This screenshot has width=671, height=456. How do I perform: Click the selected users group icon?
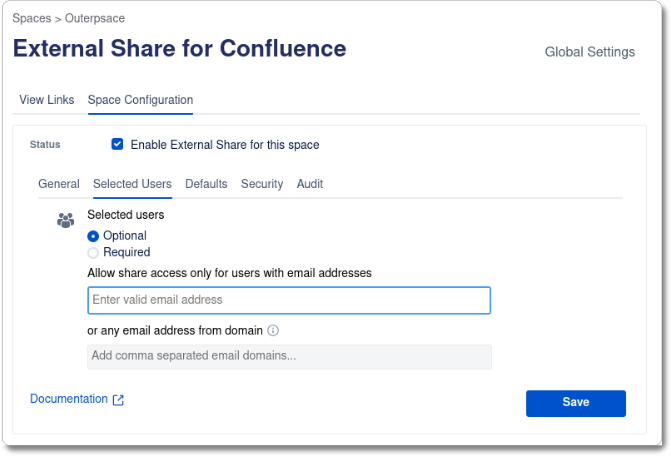[x=65, y=220]
